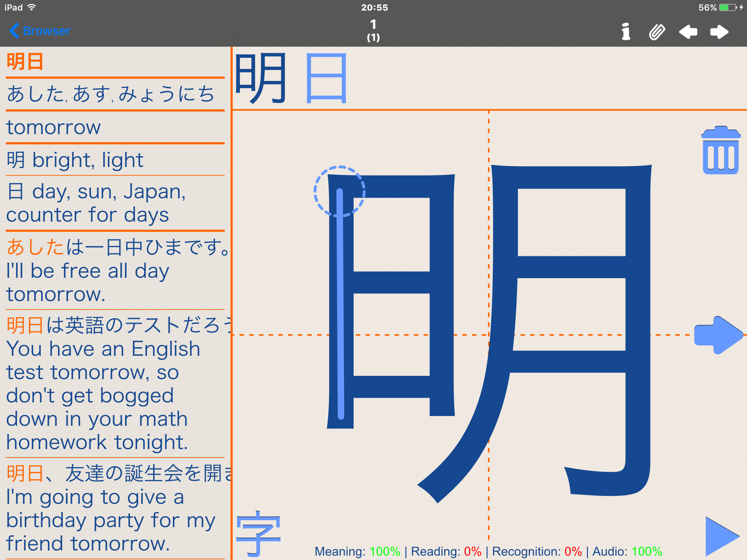Go to next card with white right arrow

click(719, 32)
